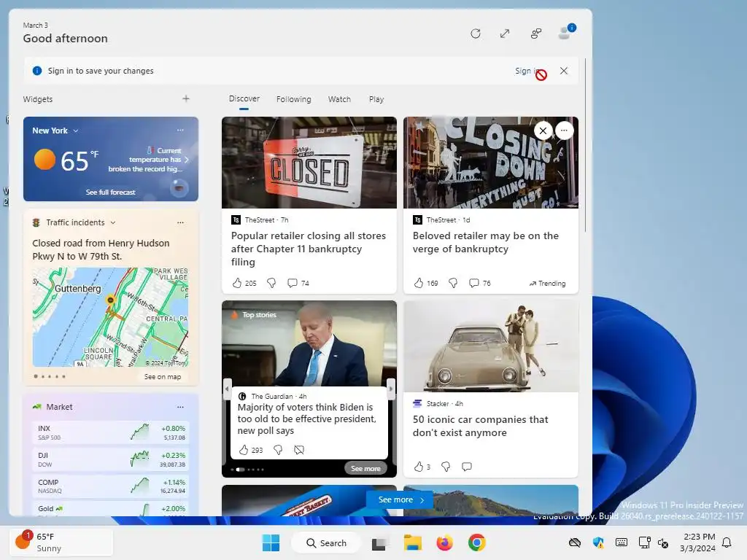Click See on map link
The height and width of the screenshot is (560, 747).
163,377
